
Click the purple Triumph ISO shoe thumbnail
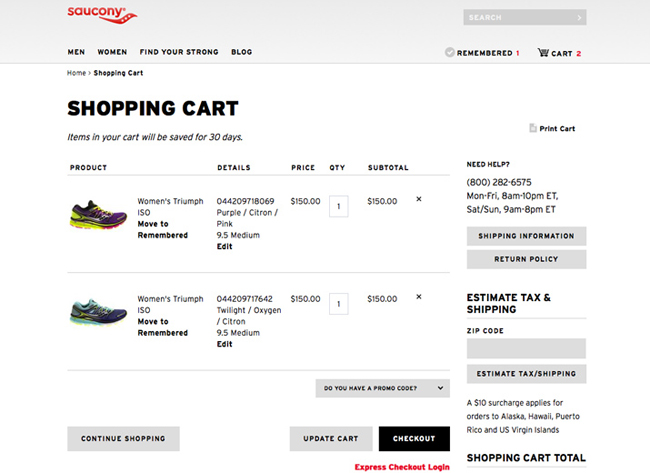(98, 214)
